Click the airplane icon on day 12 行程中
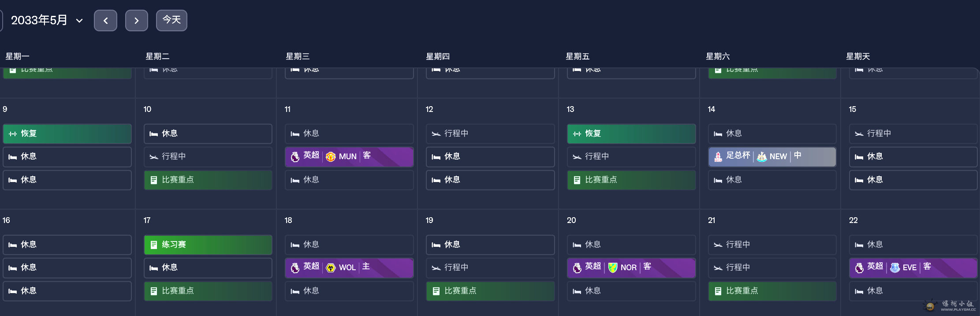 (436, 134)
